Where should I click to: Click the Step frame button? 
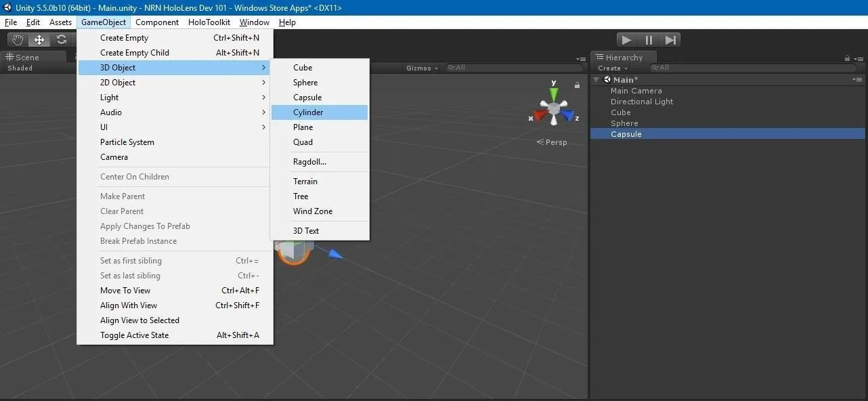pyautogui.click(x=670, y=40)
